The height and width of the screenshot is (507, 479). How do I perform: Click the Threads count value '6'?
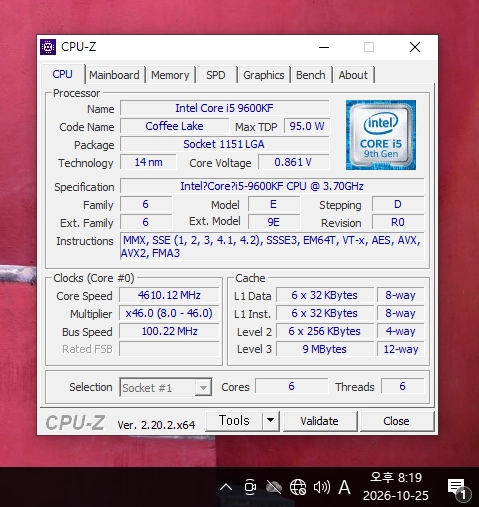(x=403, y=386)
